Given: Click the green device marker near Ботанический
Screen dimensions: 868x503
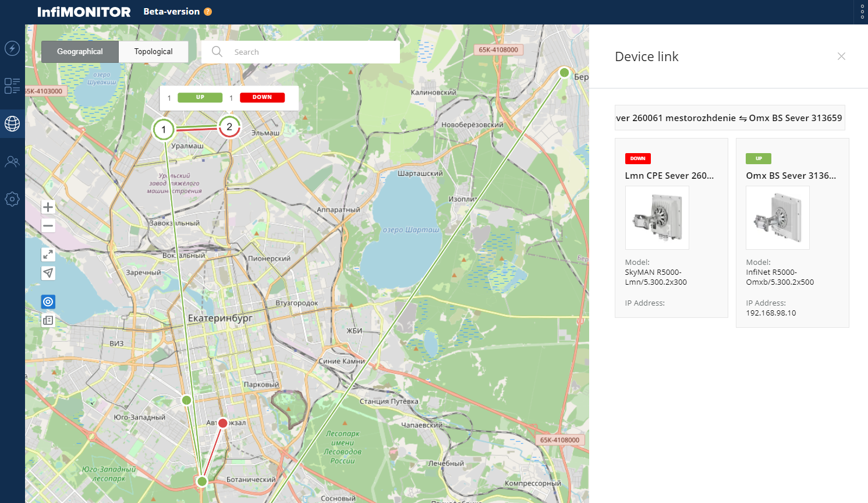Looking at the screenshot, I should tap(201, 481).
